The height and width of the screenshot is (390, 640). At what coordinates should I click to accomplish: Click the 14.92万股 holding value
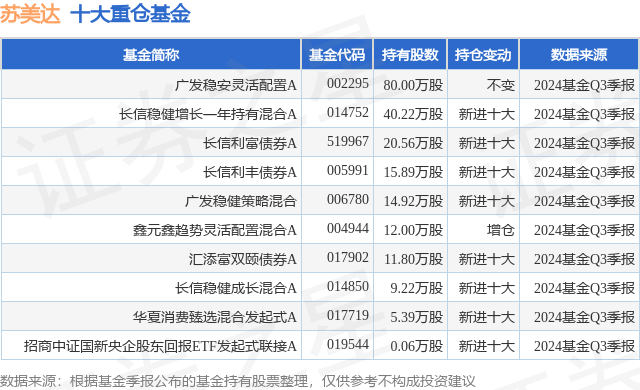point(413,201)
